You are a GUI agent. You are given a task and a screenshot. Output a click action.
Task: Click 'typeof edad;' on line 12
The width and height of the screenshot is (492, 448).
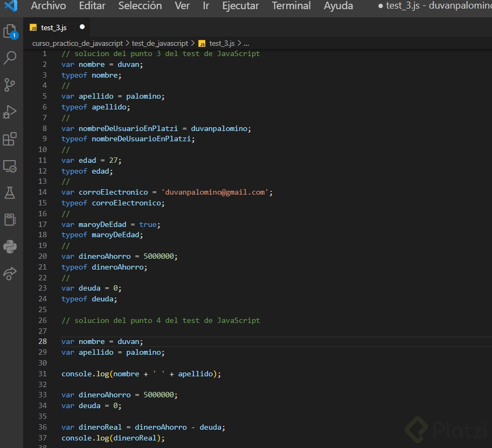87,171
